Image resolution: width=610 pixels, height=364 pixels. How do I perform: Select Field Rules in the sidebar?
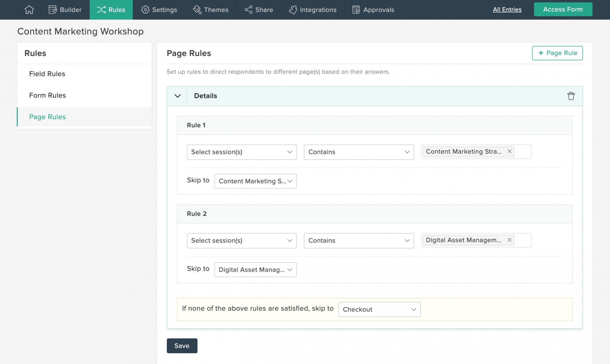point(47,74)
